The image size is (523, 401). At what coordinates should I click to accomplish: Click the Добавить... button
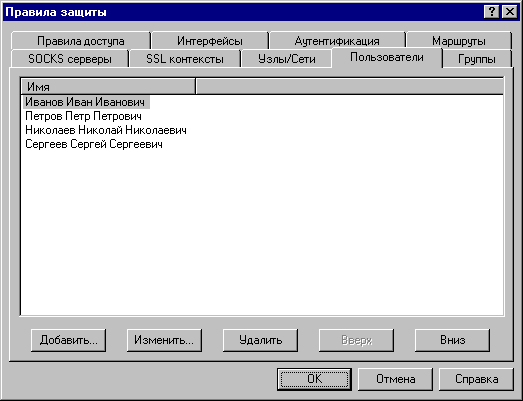pyautogui.click(x=68, y=340)
